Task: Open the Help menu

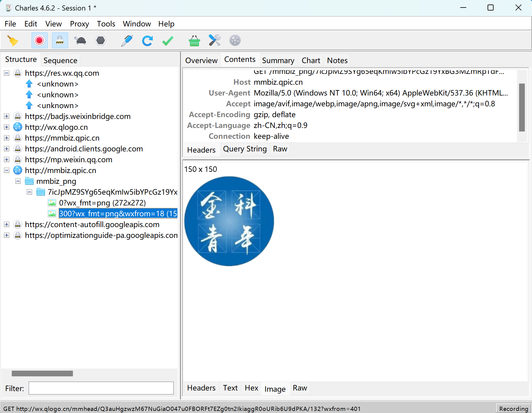Action: coord(166,24)
